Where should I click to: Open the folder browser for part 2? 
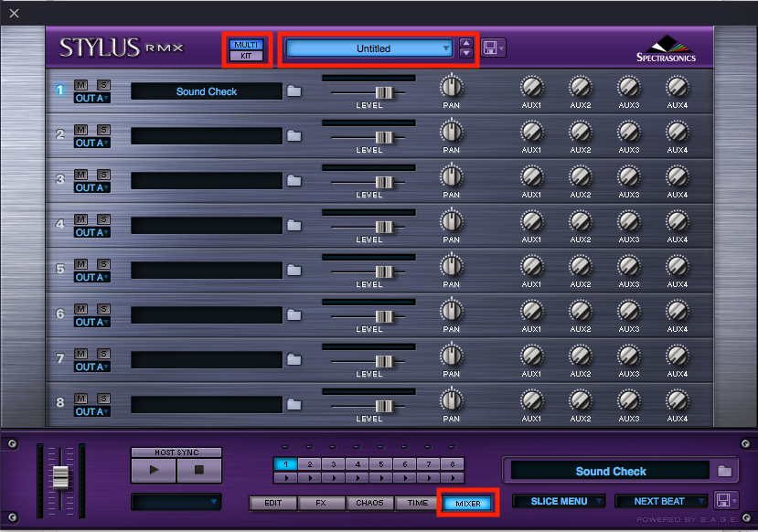coord(294,136)
